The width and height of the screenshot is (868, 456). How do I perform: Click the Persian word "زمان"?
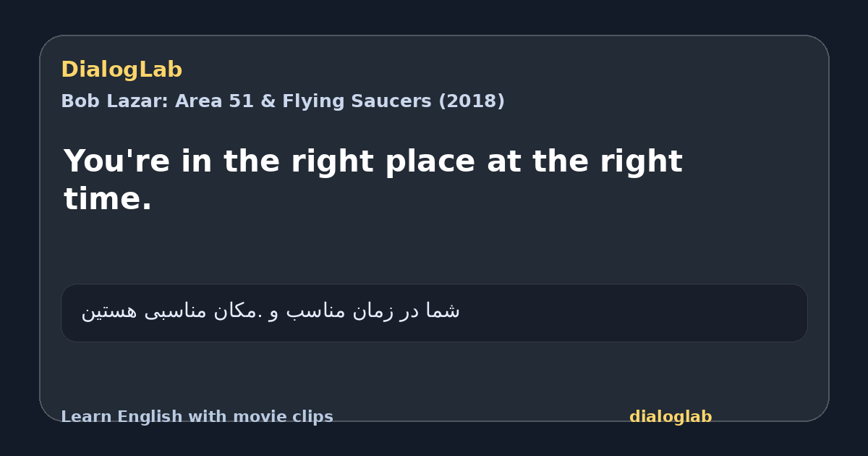(377, 311)
